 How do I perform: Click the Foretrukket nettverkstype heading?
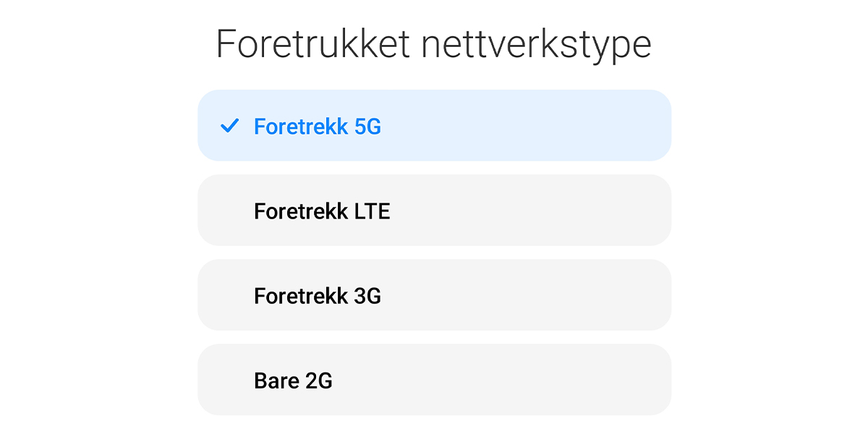pos(434,44)
